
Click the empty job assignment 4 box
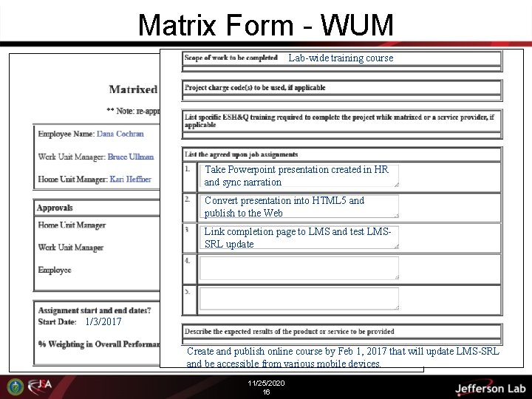299,268
